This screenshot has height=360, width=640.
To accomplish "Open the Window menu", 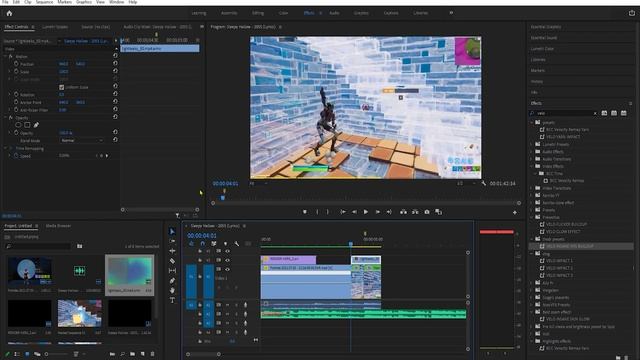I will coord(116,2).
